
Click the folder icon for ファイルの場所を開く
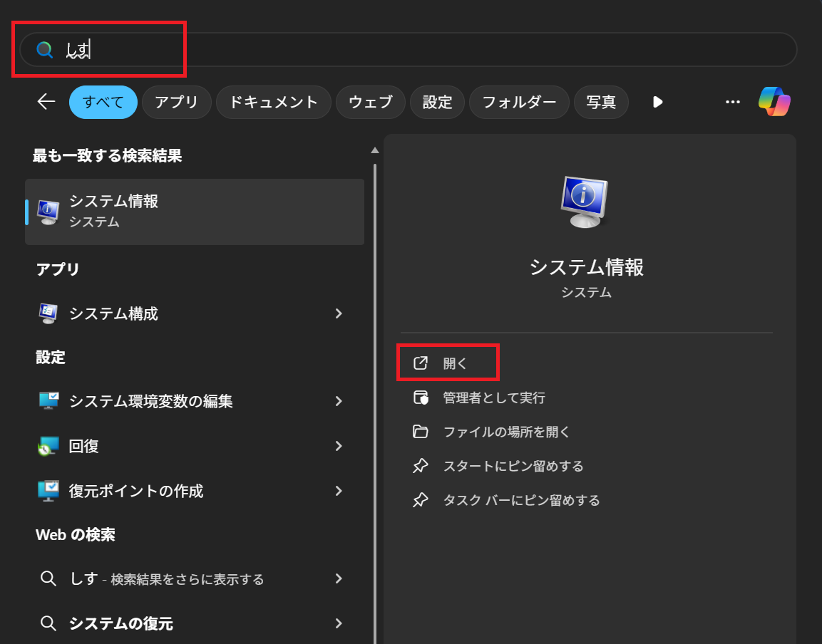click(x=421, y=432)
